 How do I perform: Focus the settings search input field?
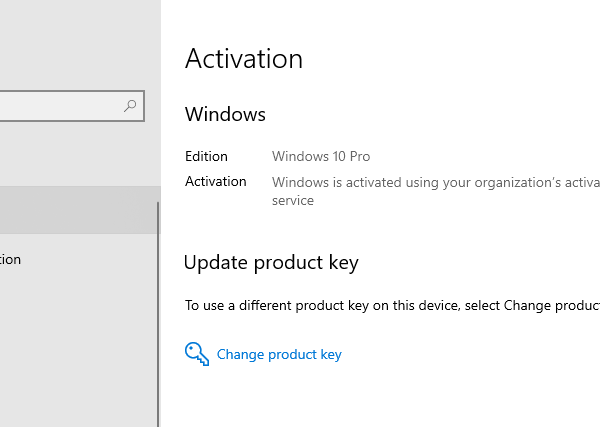tap(60, 105)
